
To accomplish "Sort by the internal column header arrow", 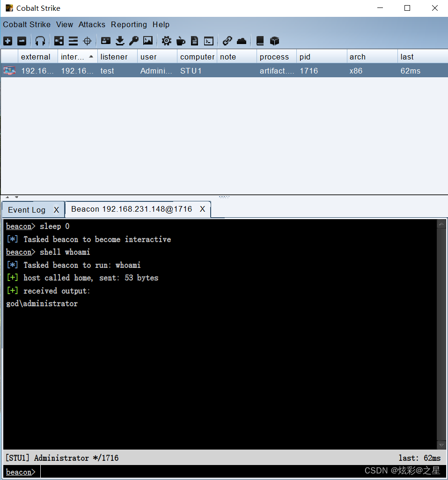I will [x=91, y=57].
